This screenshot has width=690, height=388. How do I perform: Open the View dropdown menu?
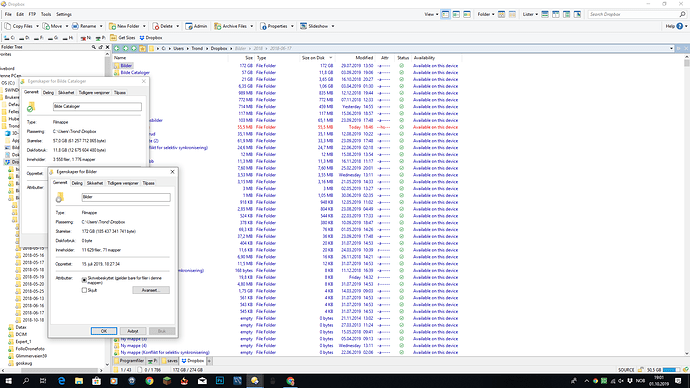pyautogui.click(x=431, y=15)
